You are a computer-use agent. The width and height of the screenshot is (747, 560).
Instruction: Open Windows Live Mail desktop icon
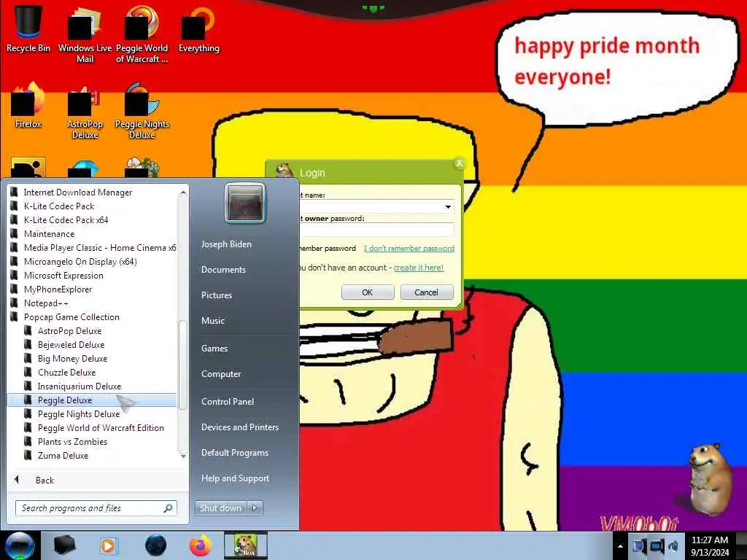coord(85,35)
